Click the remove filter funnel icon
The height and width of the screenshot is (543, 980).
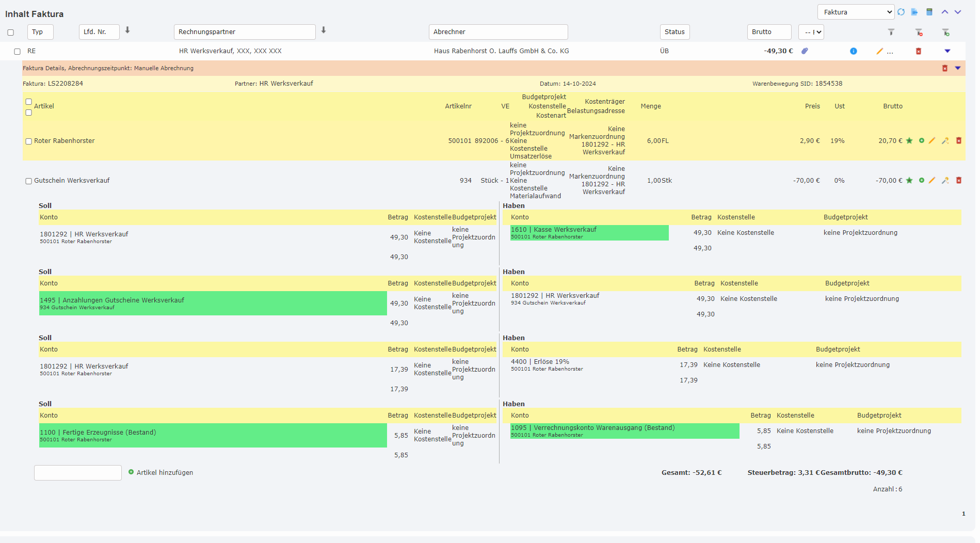[x=919, y=32]
